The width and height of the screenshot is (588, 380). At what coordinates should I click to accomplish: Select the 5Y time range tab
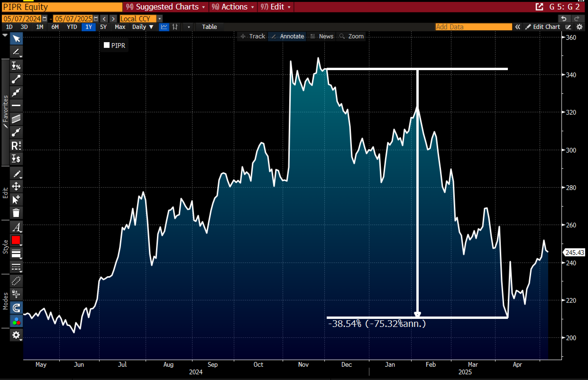pos(103,27)
